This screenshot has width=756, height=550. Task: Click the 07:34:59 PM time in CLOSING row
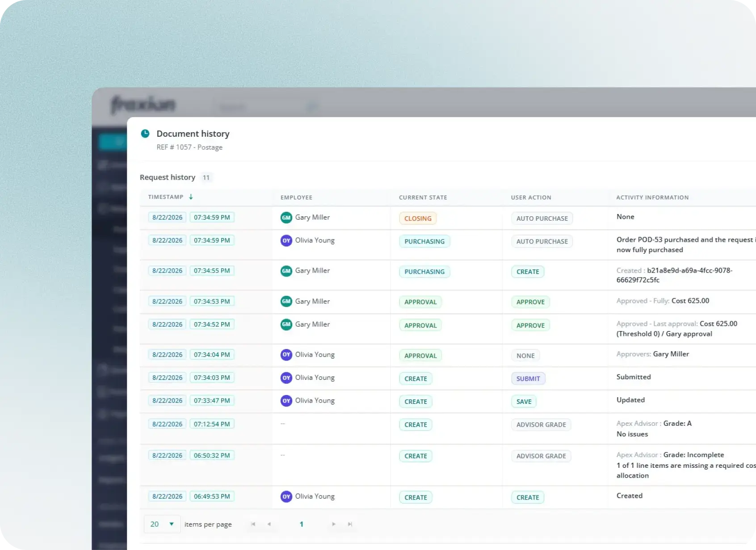212,218
